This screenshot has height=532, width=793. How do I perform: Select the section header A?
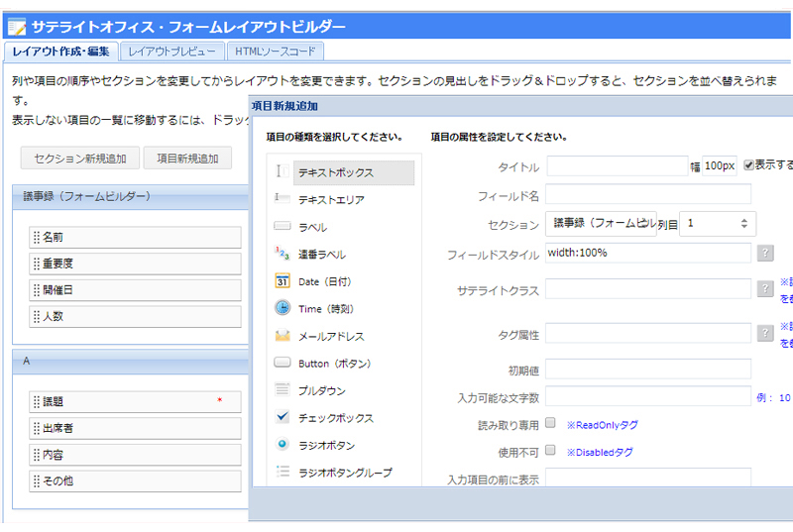tap(131, 362)
